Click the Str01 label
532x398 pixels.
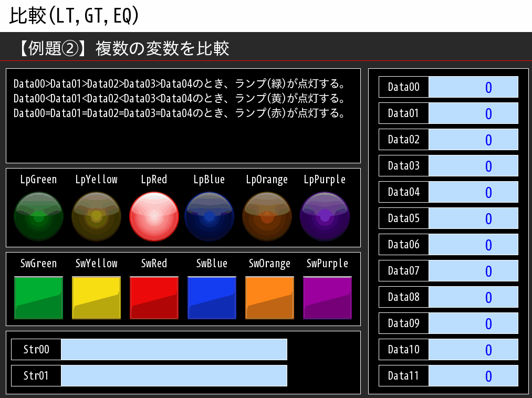click(x=36, y=375)
